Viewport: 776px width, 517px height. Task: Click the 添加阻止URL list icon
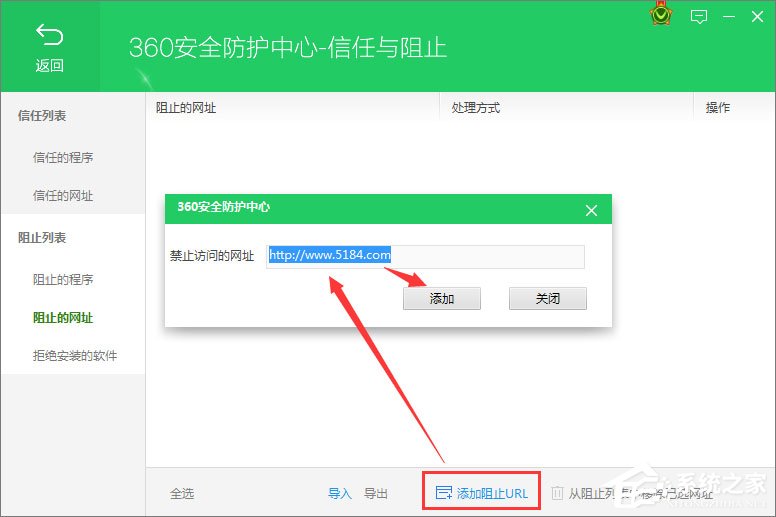[x=444, y=493]
